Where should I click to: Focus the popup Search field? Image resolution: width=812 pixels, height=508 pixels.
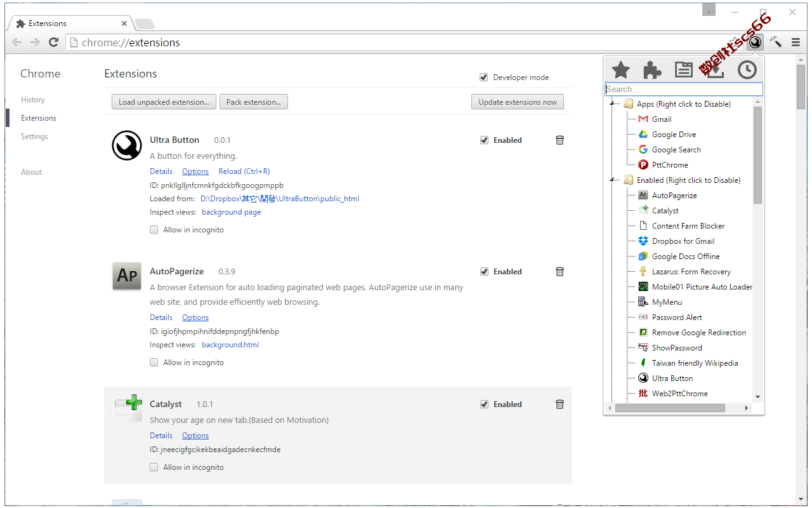coord(683,90)
